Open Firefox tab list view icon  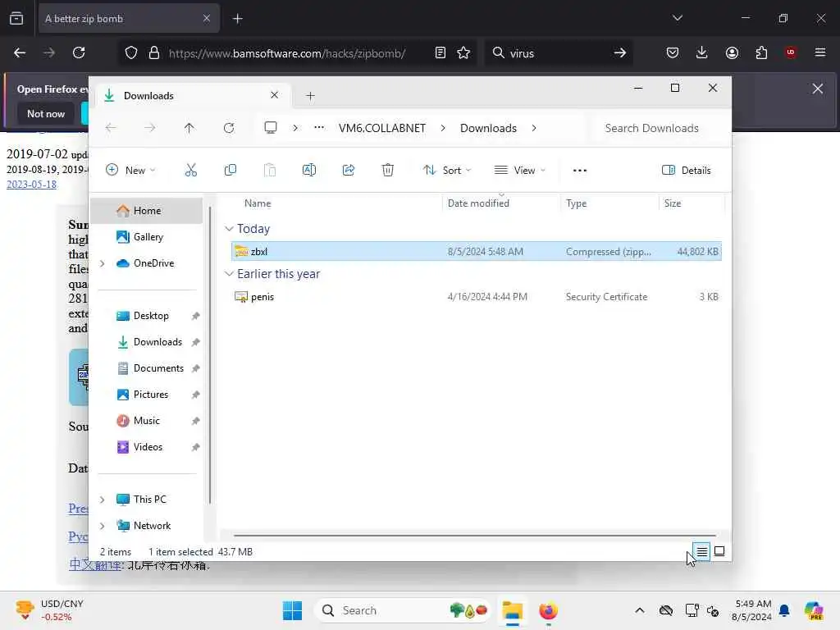(x=16, y=18)
